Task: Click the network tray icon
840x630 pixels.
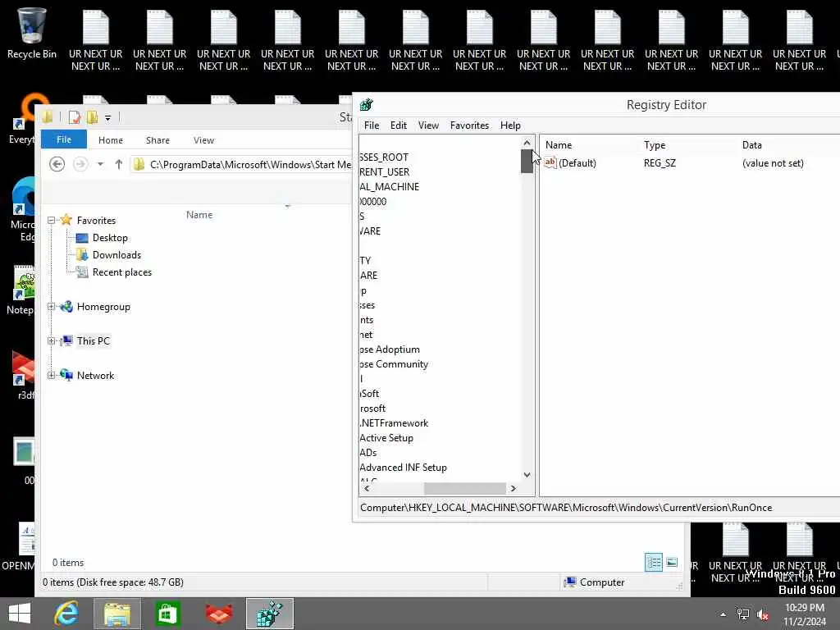Action: tap(743, 614)
